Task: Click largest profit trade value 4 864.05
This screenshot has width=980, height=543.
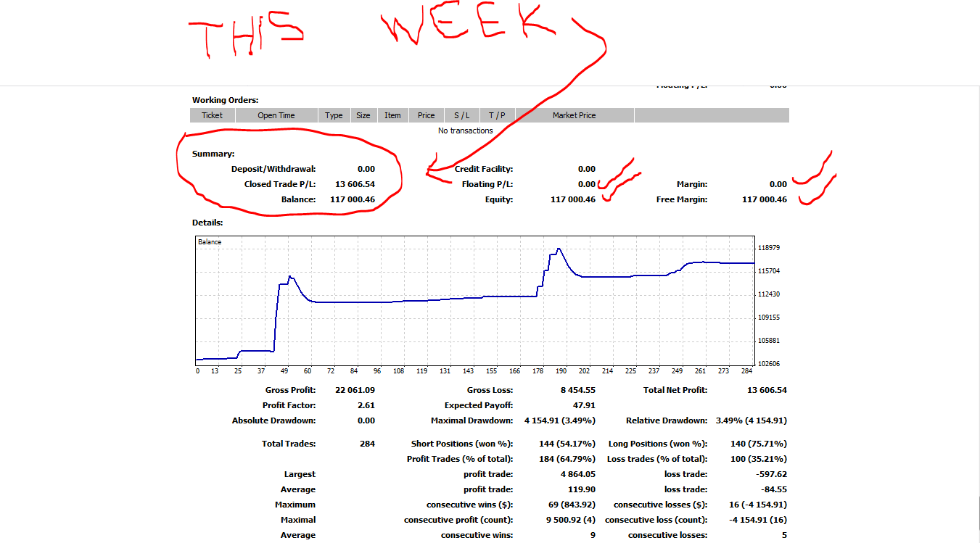Action: point(579,474)
